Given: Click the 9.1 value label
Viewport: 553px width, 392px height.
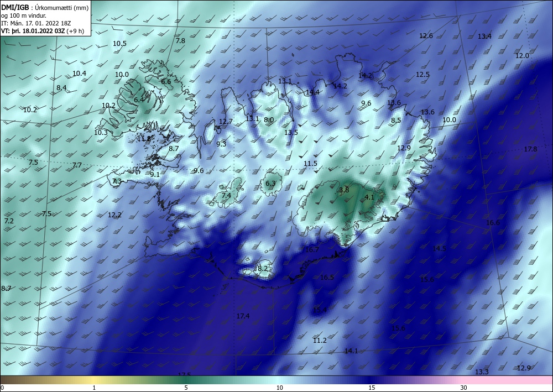Looking at the screenshot, I should pos(155,175).
